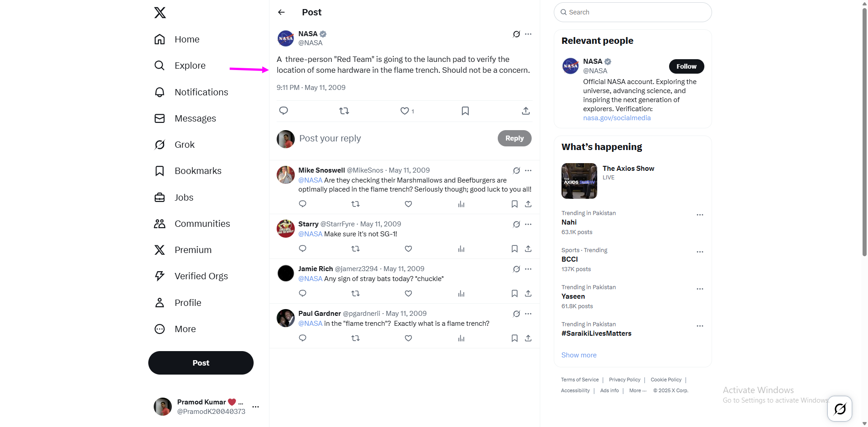The image size is (868, 427).
Task: Share the NASA post
Action: coord(525,111)
